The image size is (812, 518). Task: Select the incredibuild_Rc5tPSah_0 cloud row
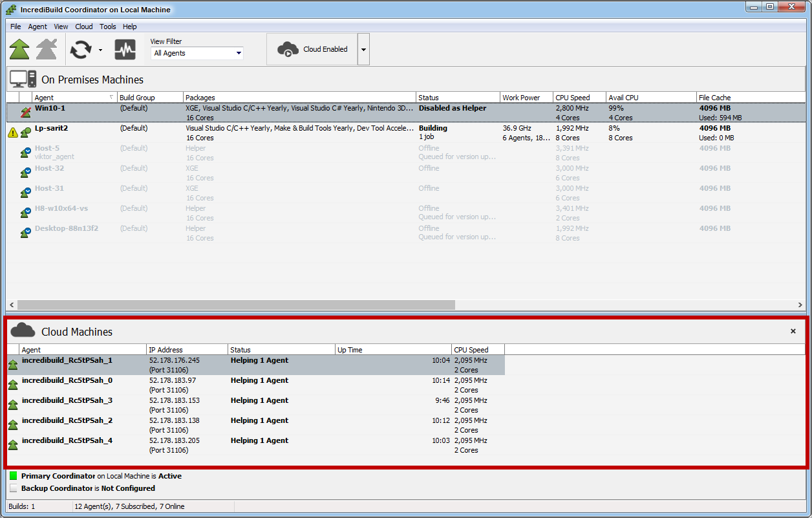point(256,385)
